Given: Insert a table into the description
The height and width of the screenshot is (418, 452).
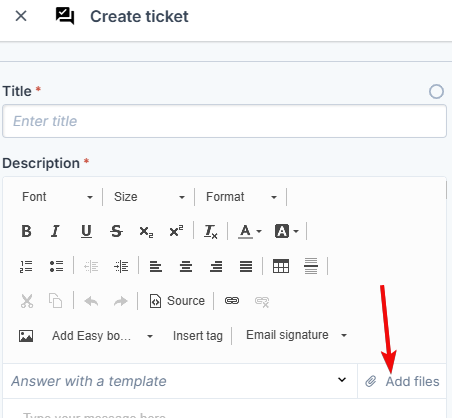Looking at the screenshot, I should point(281,266).
